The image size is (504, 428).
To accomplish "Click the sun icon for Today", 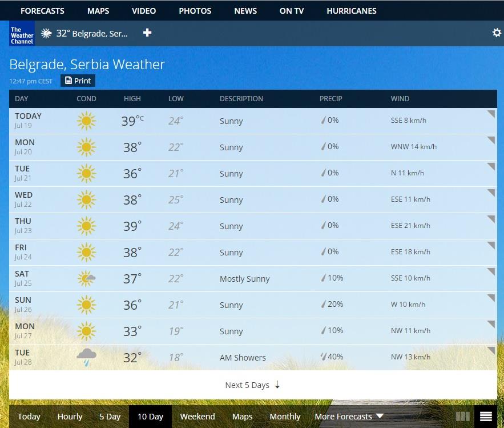I will pyautogui.click(x=86, y=121).
